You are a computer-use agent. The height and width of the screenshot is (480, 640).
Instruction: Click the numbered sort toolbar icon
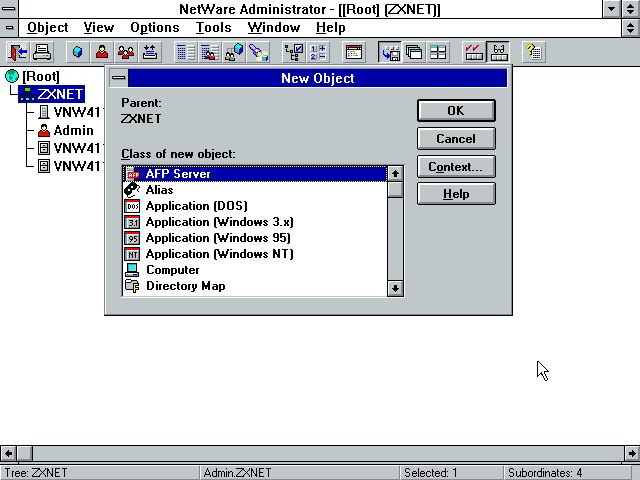[x=318, y=52]
